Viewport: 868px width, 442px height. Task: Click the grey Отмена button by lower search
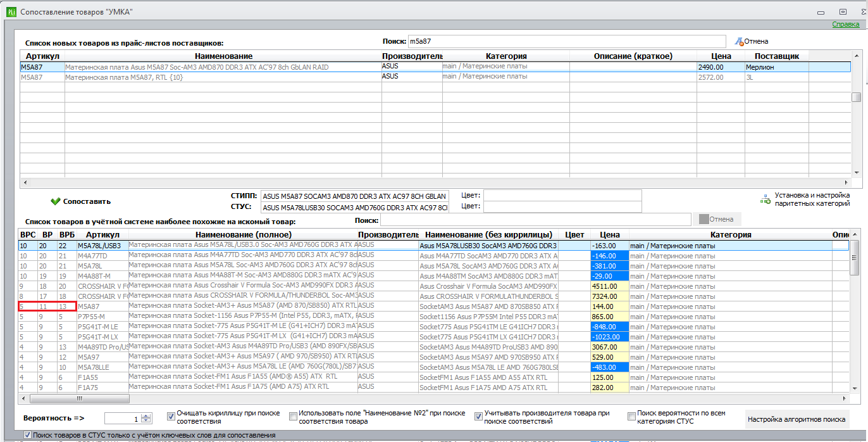tap(716, 219)
